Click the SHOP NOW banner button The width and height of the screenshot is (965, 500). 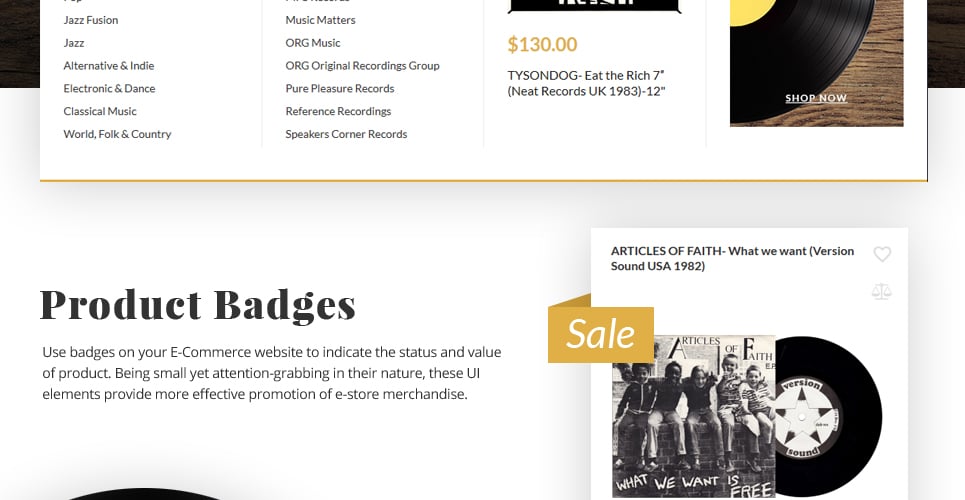point(816,98)
